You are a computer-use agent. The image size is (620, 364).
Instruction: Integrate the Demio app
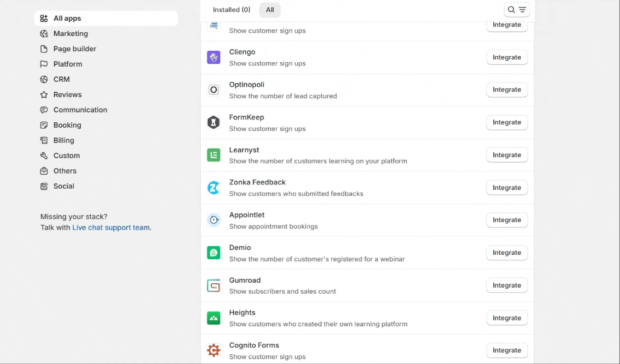pyautogui.click(x=506, y=253)
